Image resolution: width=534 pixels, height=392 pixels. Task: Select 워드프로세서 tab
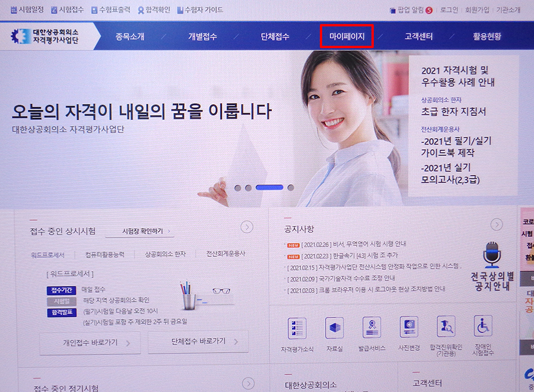pos(48,255)
